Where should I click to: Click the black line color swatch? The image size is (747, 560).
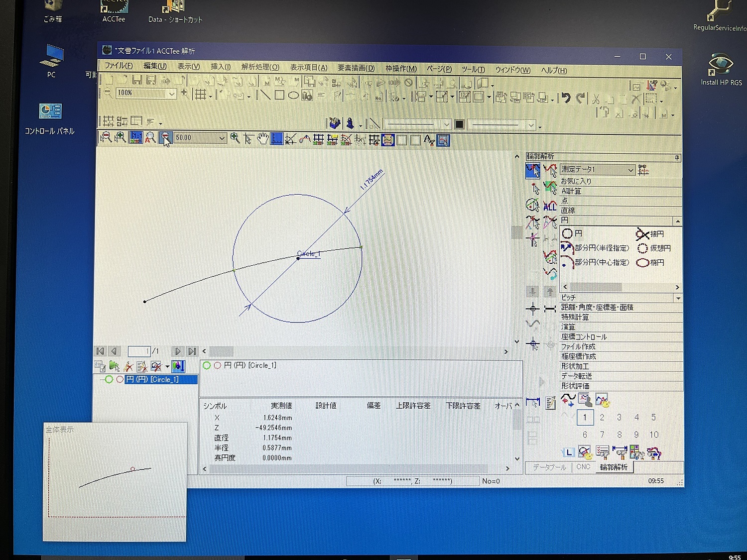click(x=459, y=124)
